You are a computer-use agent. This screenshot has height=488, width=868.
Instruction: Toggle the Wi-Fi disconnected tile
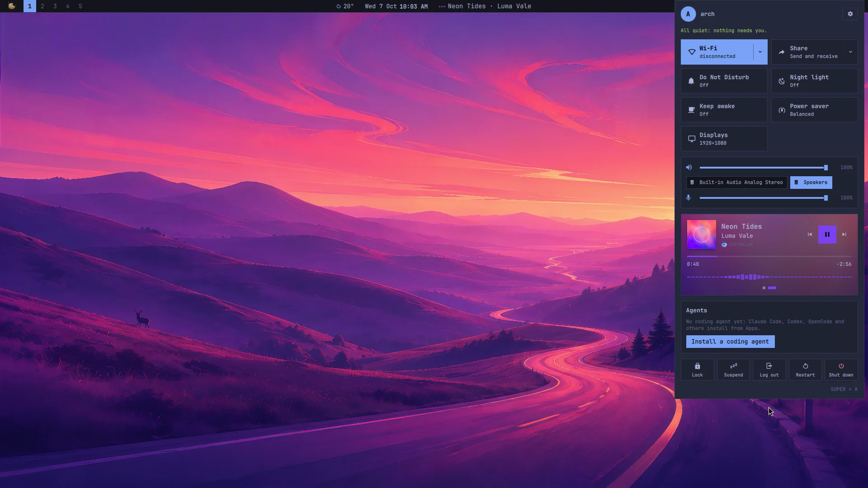coord(717,52)
